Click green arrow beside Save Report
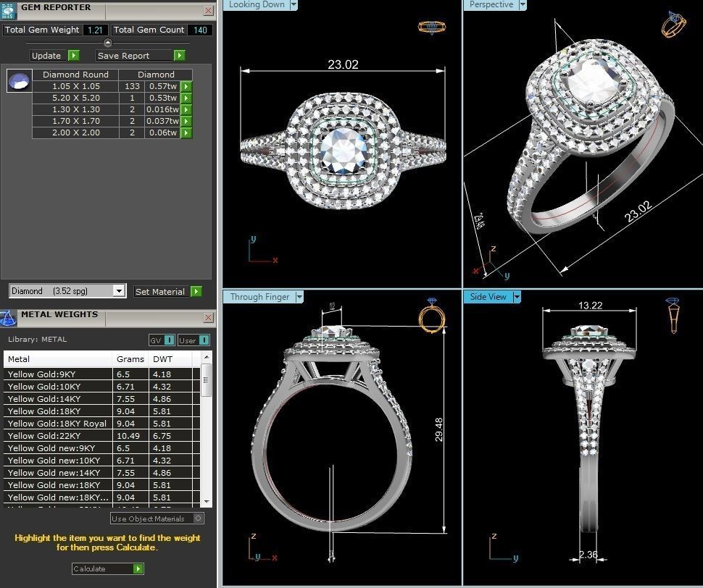703x588 pixels. (179, 56)
